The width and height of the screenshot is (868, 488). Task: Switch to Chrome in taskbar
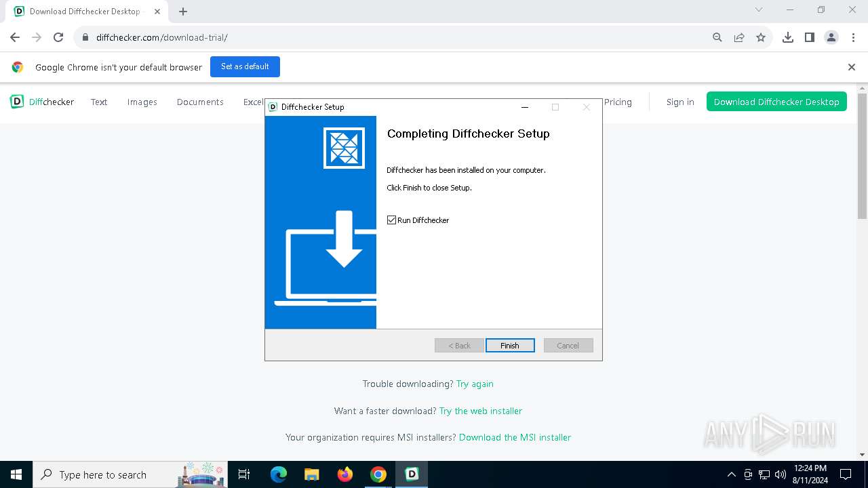pos(378,474)
